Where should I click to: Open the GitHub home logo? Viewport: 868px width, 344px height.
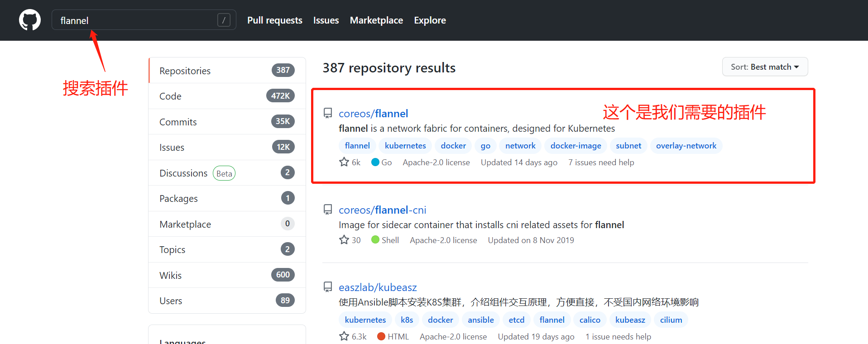(x=30, y=20)
